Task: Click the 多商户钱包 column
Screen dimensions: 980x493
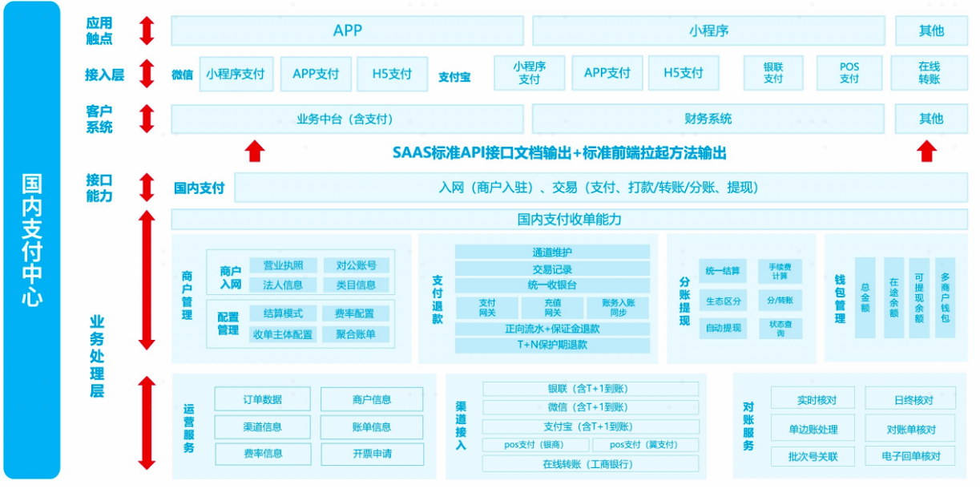Action: (945, 297)
